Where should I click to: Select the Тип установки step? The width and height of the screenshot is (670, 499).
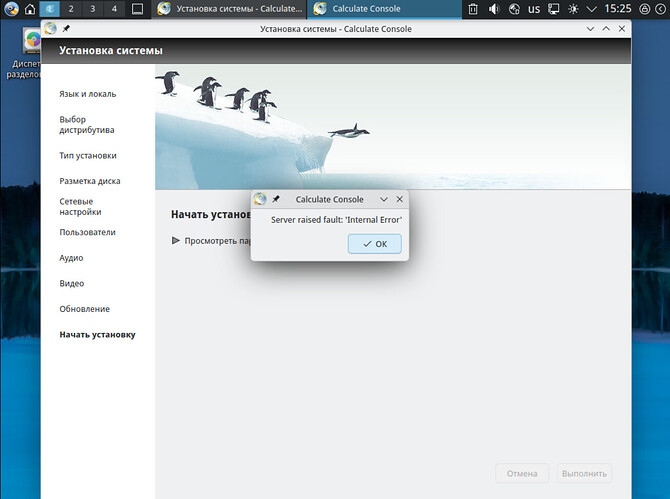tap(88, 156)
